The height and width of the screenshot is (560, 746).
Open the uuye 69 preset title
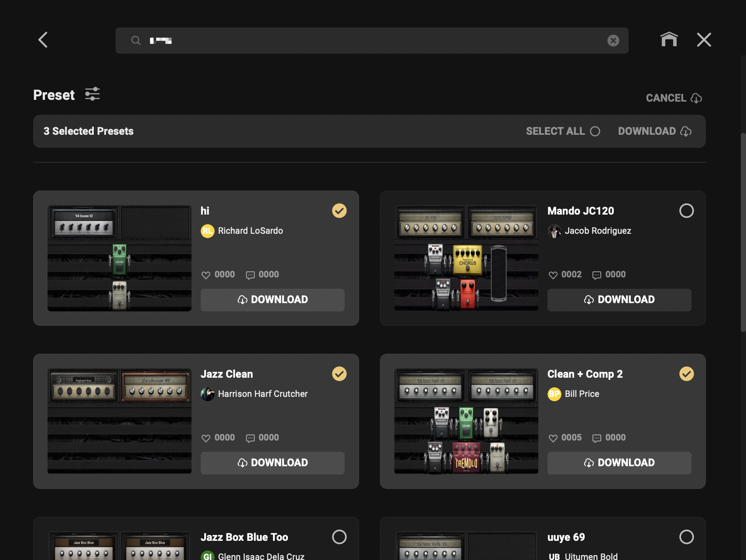click(566, 537)
